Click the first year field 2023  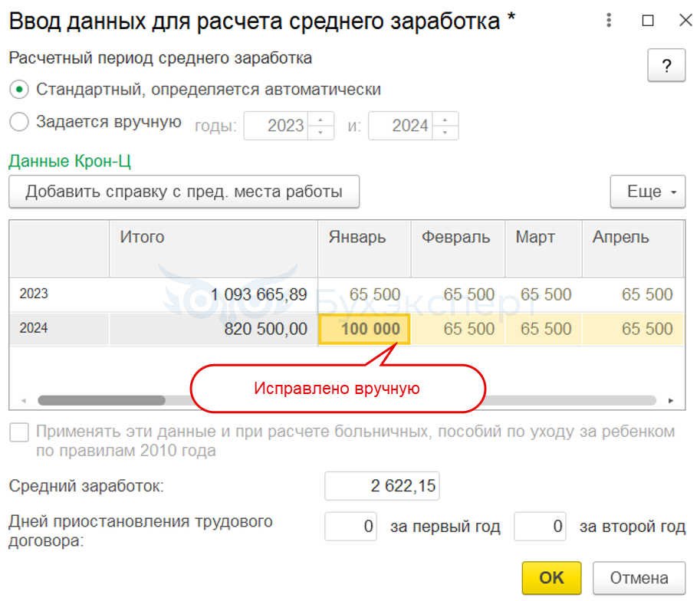pyautogui.click(x=276, y=126)
